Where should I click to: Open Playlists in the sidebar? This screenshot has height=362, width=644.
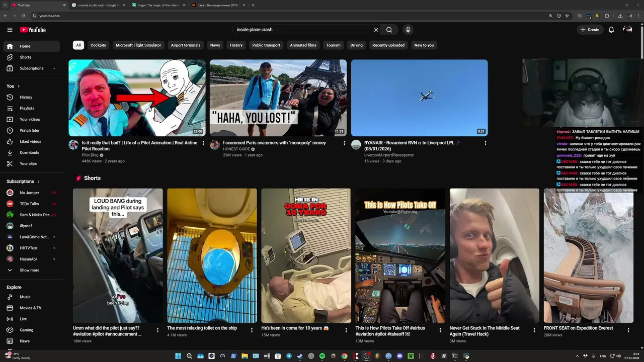tap(31, 108)
